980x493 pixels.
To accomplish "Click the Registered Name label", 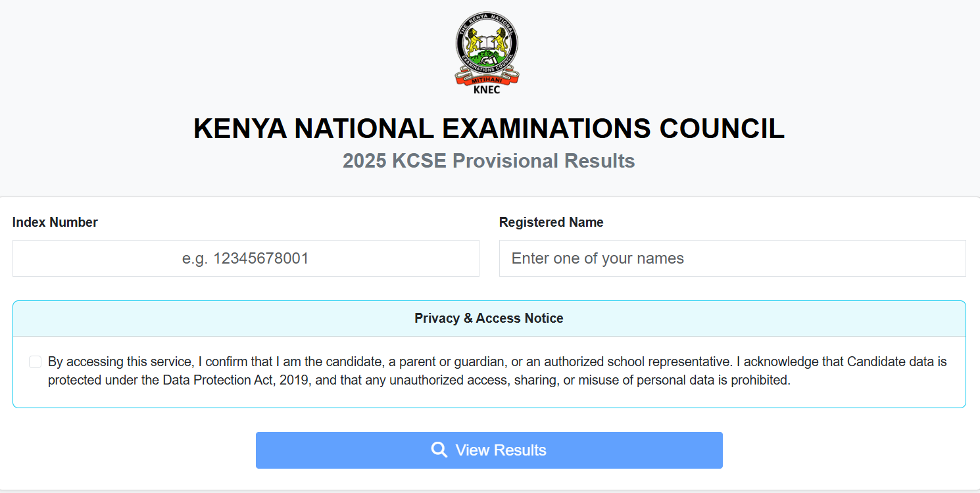I will 551,222.
